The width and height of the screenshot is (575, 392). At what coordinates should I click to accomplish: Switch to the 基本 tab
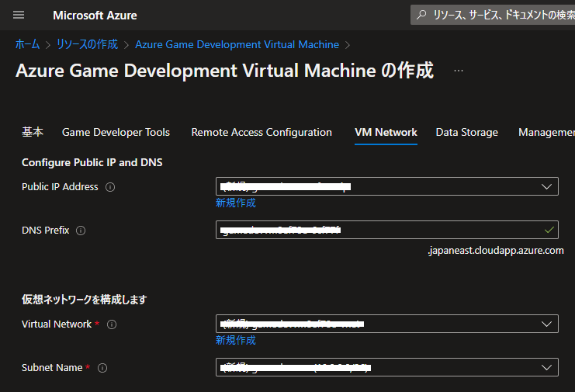pos(33,132)
